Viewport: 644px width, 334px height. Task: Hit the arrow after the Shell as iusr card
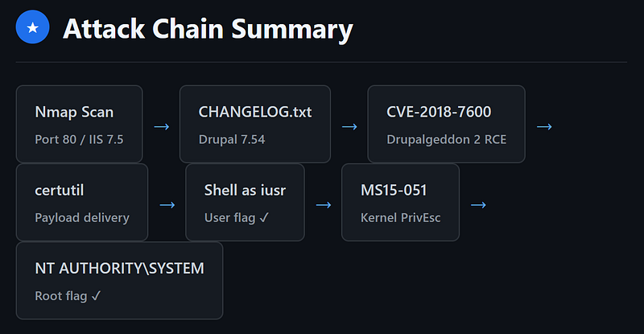323,204
